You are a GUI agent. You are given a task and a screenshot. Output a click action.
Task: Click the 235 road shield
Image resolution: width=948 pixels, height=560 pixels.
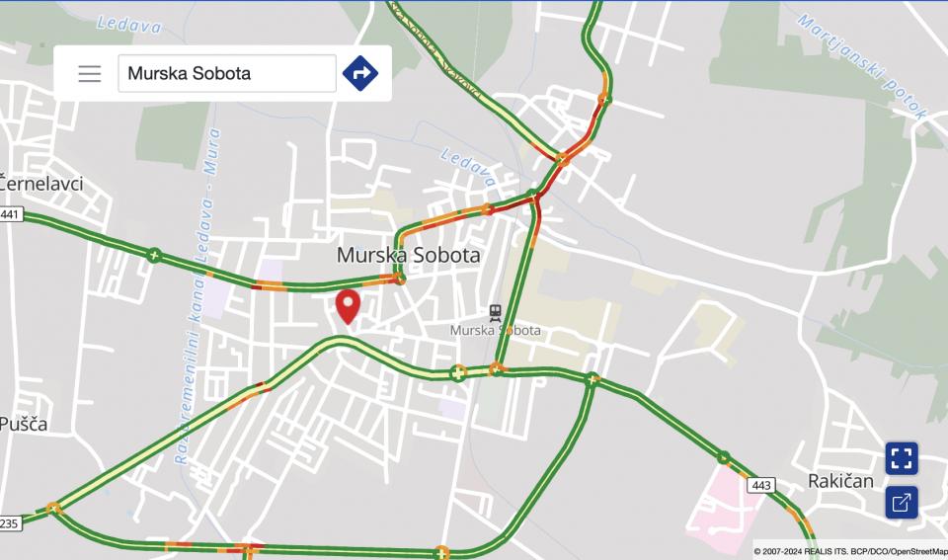(x=10, y=523)
